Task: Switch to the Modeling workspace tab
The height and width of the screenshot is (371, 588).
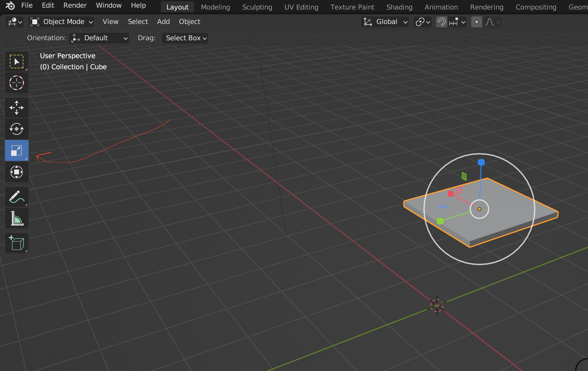Action: point(215,7)
